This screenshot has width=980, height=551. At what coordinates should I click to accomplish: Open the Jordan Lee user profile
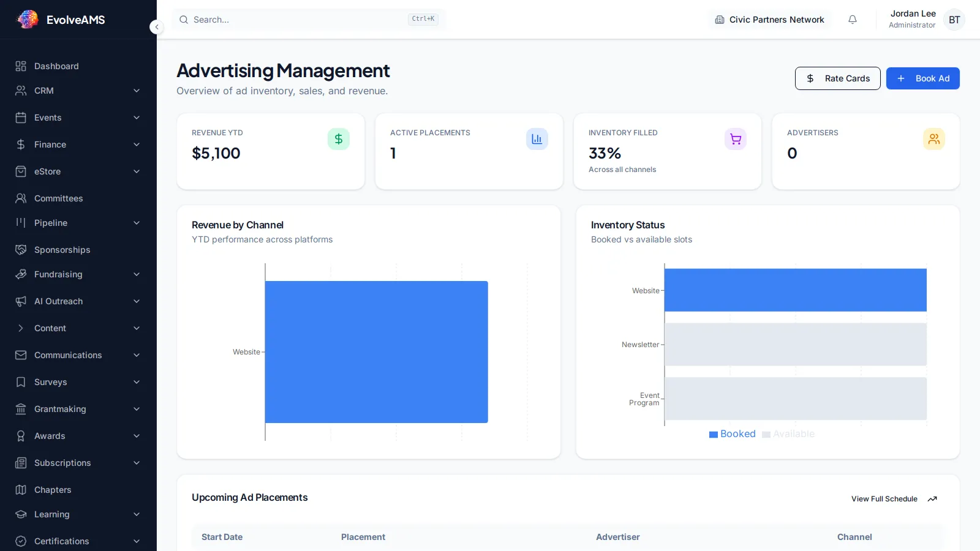pos(913,19)
